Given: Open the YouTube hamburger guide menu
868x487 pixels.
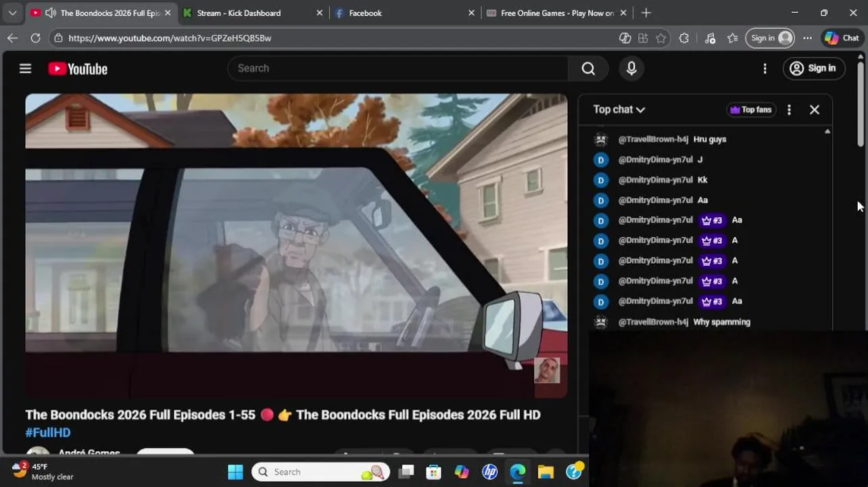Looking at the screenshot, I should click(x=25, y=68).
